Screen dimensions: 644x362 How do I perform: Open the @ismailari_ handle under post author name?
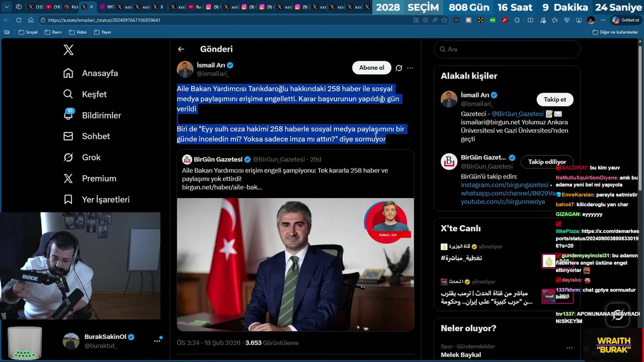(213, 73)
